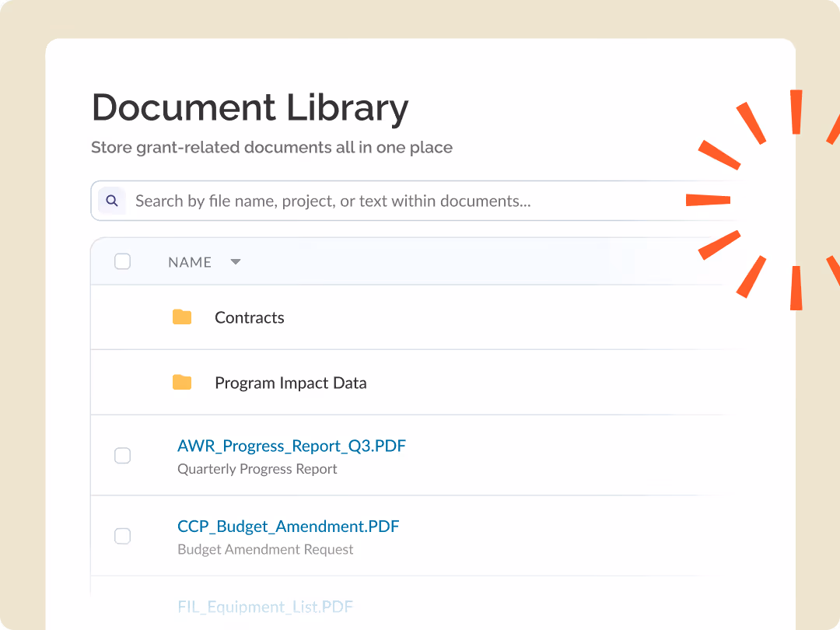Click the NAME column header
Image resolution: width=840 pixels, height=630 pixels.
[x=190, y=262]
